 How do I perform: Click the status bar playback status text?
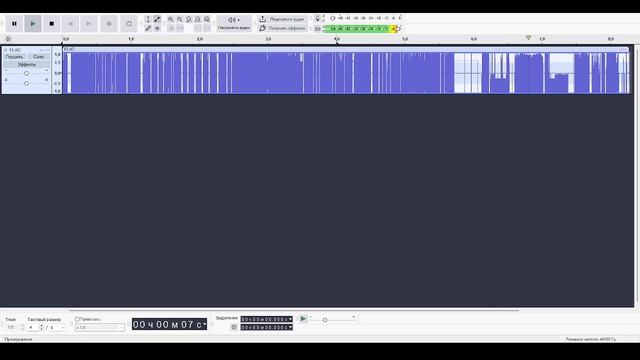(19, 339)
